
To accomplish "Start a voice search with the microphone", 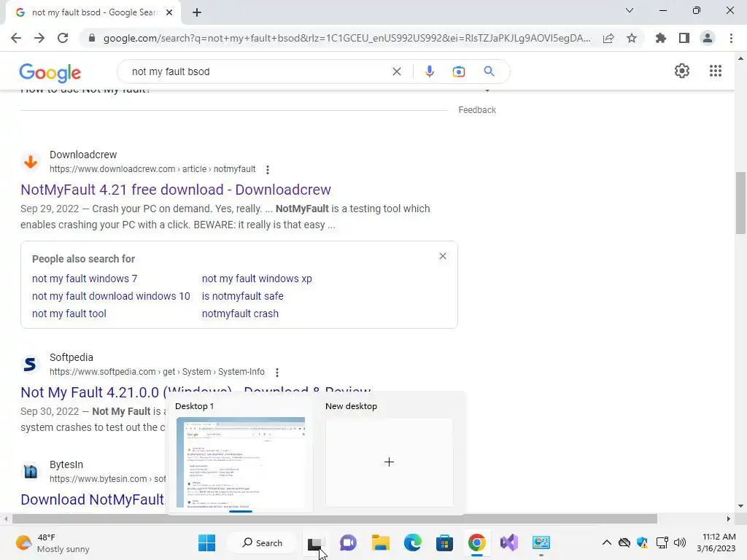I will point(429,71).
